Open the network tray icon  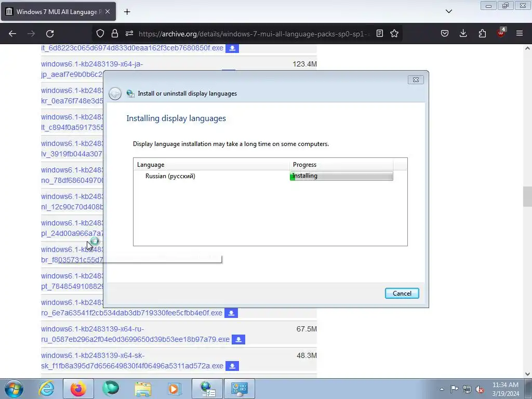pos(467,389)
